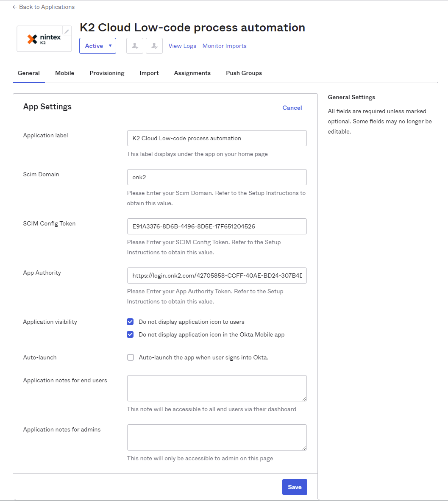The height and width of the screenshot is (501, 448).
Task: Click the Nintex K2 logo thumbnail
Action: [44, 39]
